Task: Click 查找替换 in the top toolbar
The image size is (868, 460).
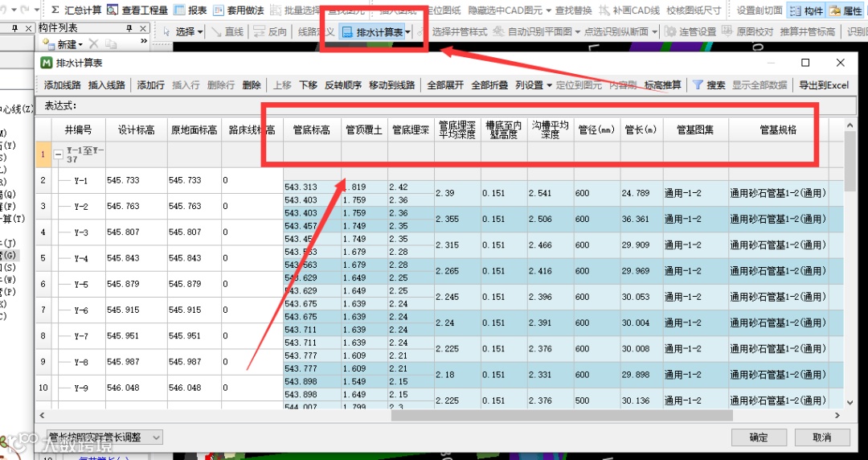Action: point(574,10)
